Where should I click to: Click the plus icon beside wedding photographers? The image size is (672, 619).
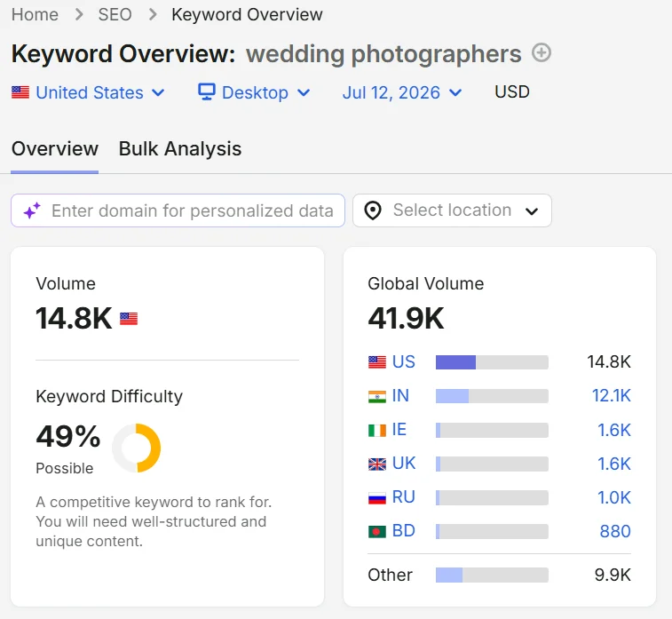542,52
